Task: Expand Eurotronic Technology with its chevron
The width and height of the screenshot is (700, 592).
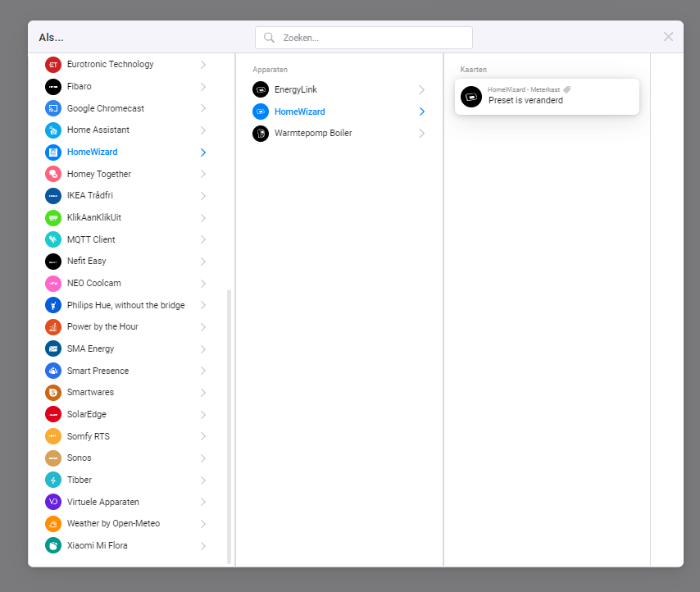Action: click(x=203, y=65)
